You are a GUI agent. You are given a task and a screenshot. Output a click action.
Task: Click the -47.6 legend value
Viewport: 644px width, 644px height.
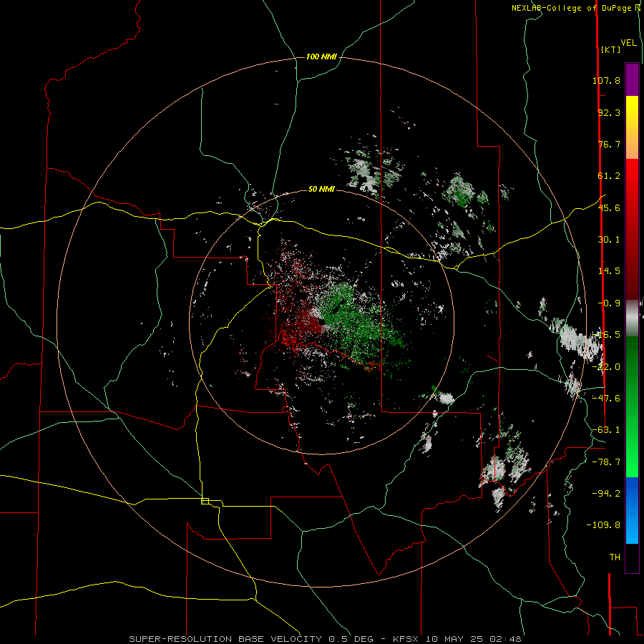606,399
